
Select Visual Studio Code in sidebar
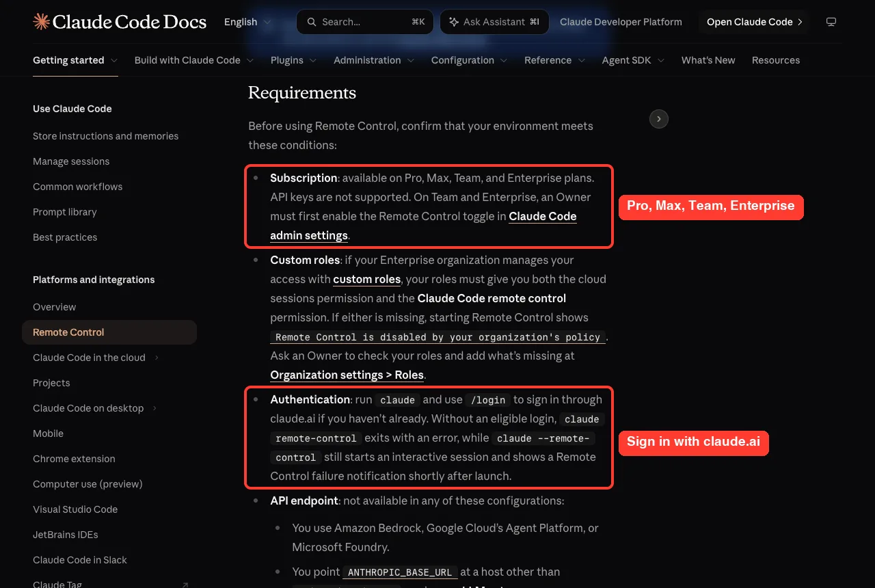point(75,509)
